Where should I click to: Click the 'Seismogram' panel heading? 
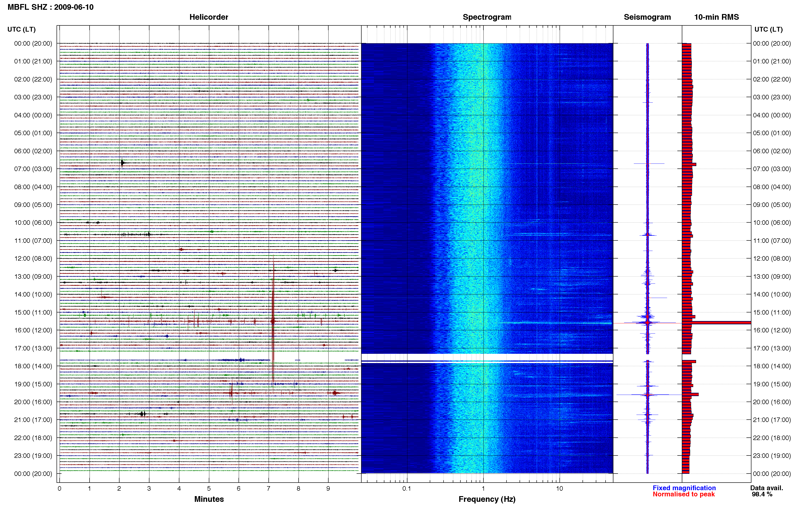pyautogui.click(x=647, y=17)
